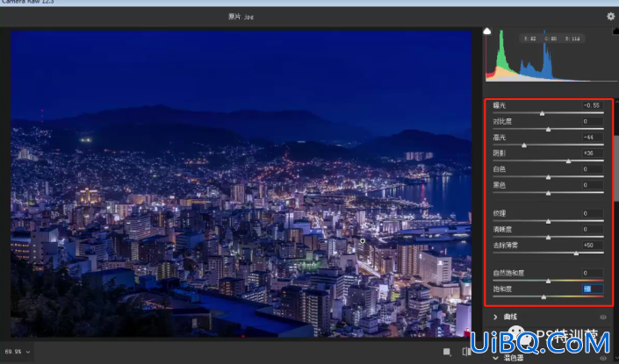Viewport: 619px width, 364px height.
Task: Toggle the 混色器 panel eye icon
Action: pyautogui.click(x=603, y=358)
